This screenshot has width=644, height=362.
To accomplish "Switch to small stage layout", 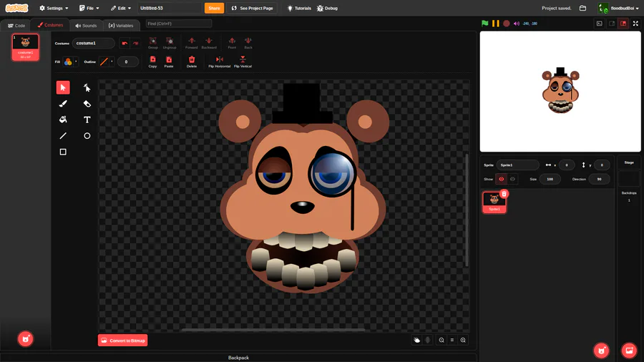I will [612, 24].
